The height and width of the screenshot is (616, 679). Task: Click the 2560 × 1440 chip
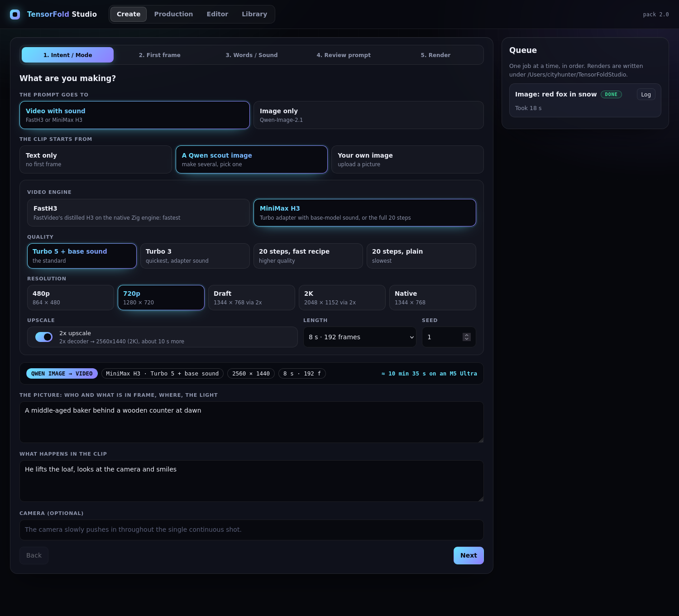coord(251,374)
